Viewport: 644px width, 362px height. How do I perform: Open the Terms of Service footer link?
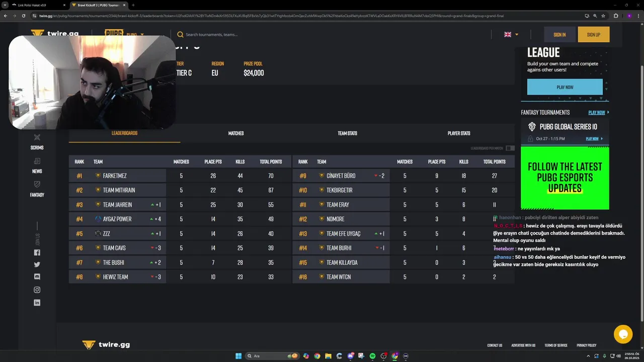click(x=556, y=345)
